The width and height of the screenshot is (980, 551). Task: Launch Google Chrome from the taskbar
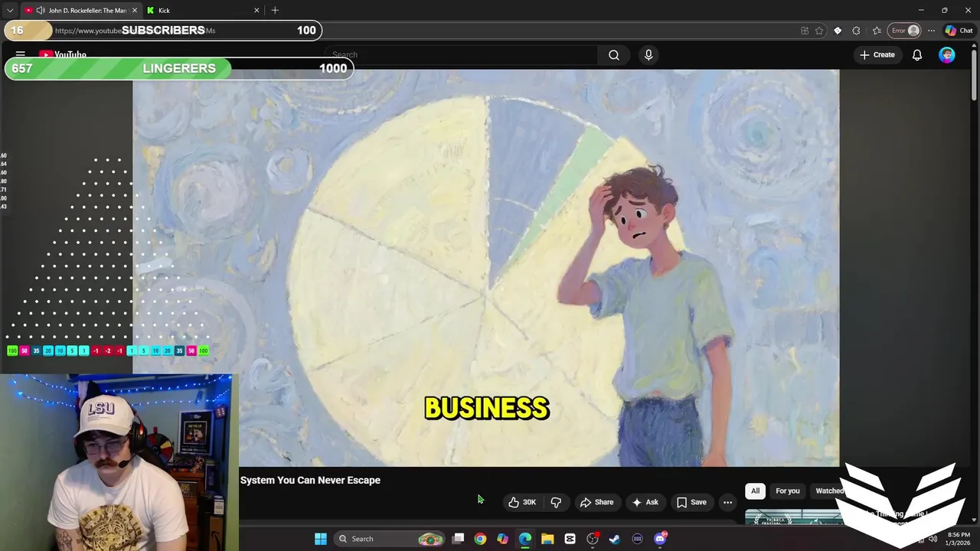tap(480, 539)
